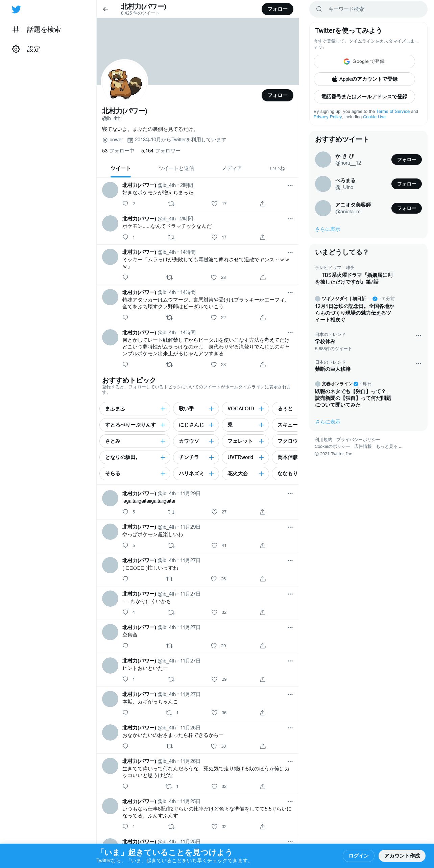Like the 特殊アタッカーはムウマージ tweet

point(214,317)
